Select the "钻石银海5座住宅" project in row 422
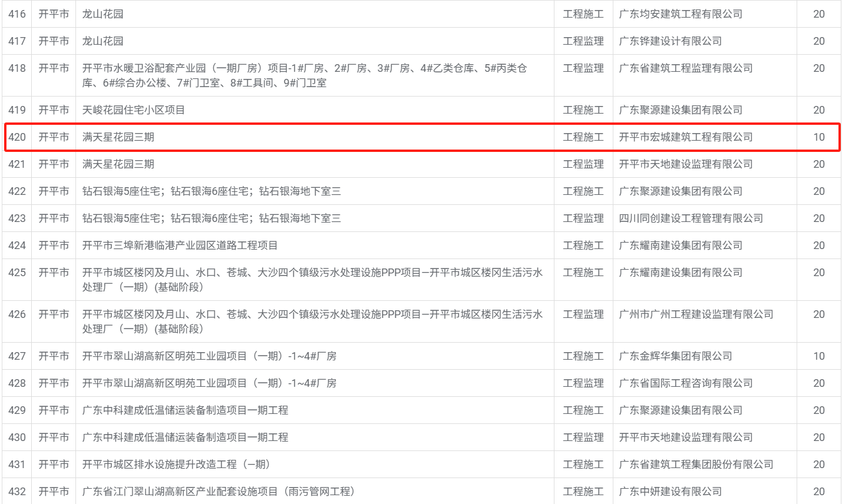842x504 pixels. pos(212,191)
